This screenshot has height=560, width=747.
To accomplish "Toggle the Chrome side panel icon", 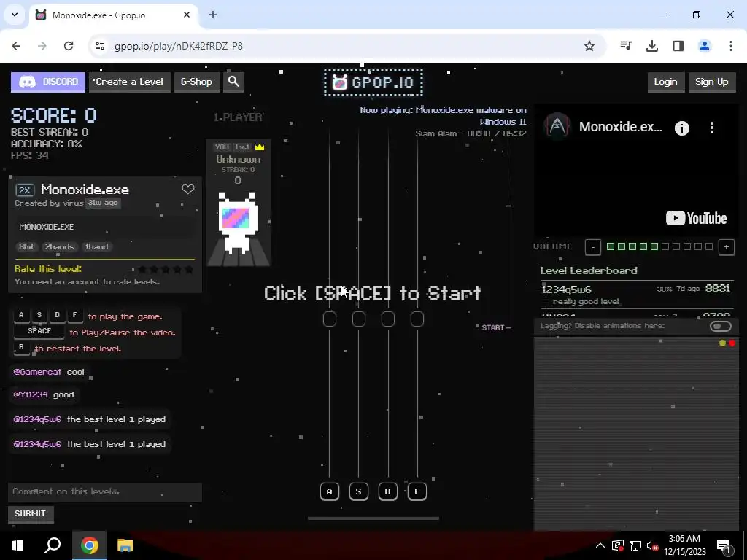I will pos(678,46).
